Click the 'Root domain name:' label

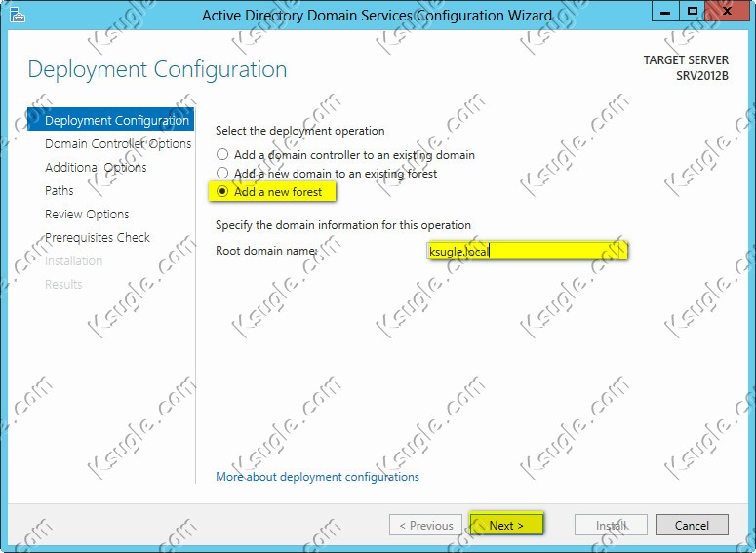(x=266, y=251)
